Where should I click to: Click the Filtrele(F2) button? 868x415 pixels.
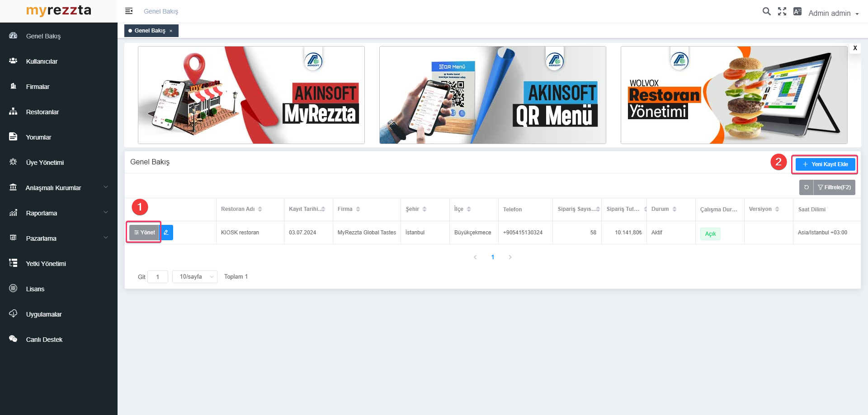(835, 187)
